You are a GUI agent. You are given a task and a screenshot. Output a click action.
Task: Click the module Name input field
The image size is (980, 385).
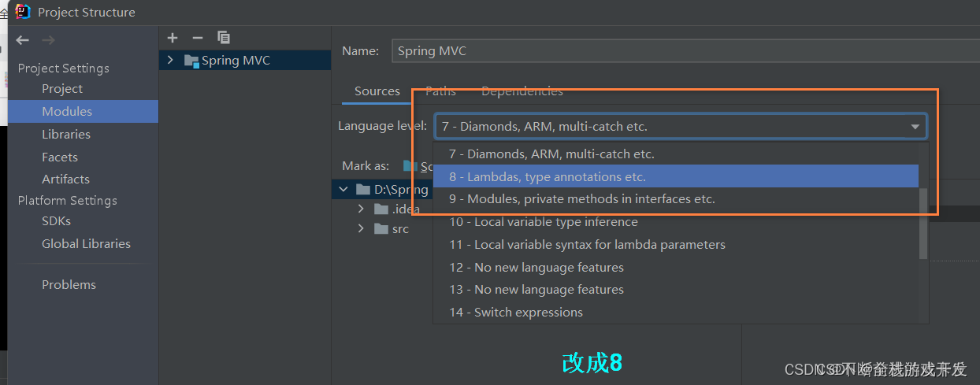pos(684,50)
